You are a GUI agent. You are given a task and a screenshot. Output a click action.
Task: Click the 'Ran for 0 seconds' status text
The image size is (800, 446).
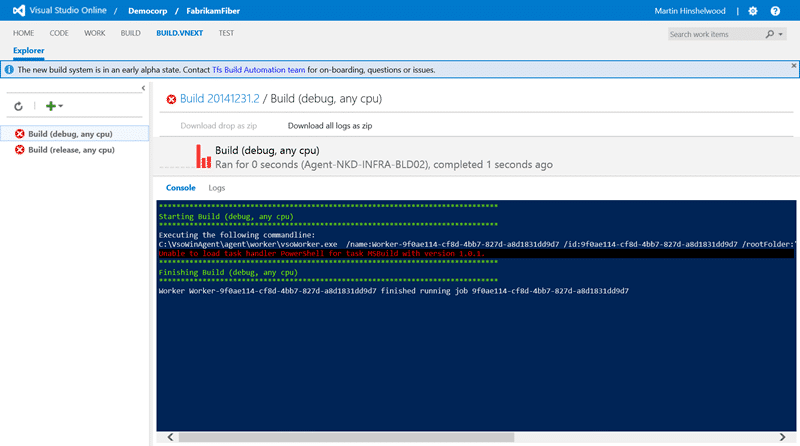pos(384,164)
